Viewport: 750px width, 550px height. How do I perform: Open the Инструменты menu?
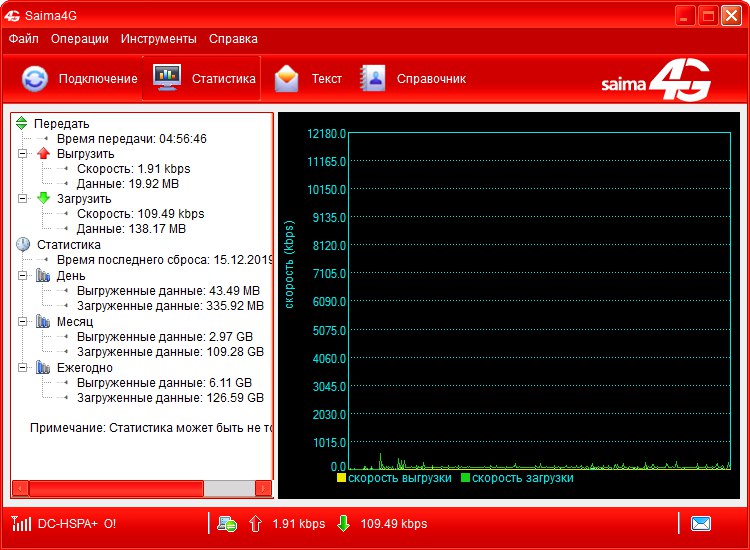point(158,39)
